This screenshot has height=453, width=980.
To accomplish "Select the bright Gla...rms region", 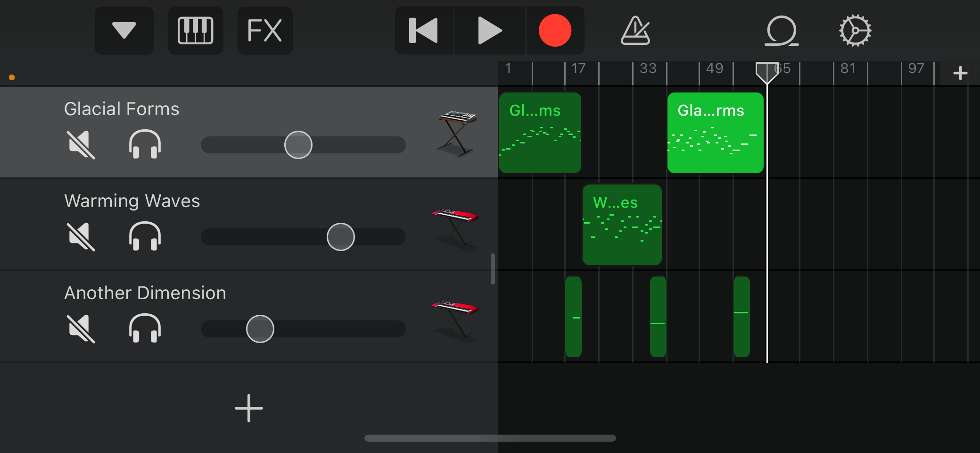I will coord(716,133).
